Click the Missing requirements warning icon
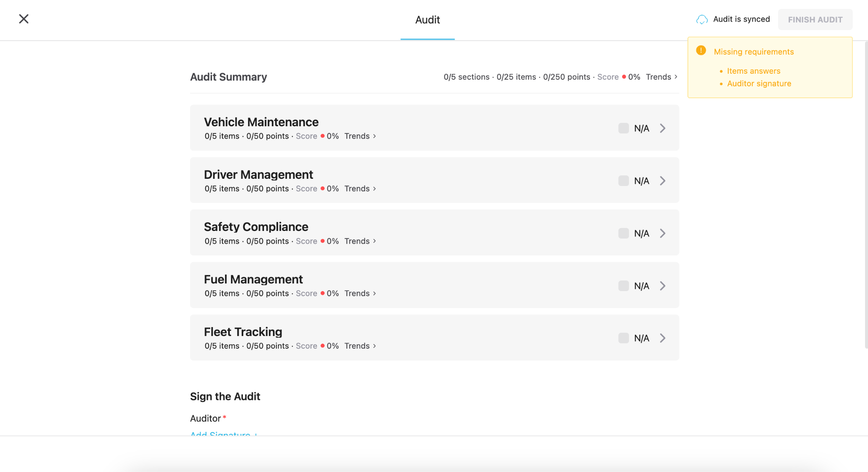The width and height of the screenshot is (868, 472). pos(701,50)
